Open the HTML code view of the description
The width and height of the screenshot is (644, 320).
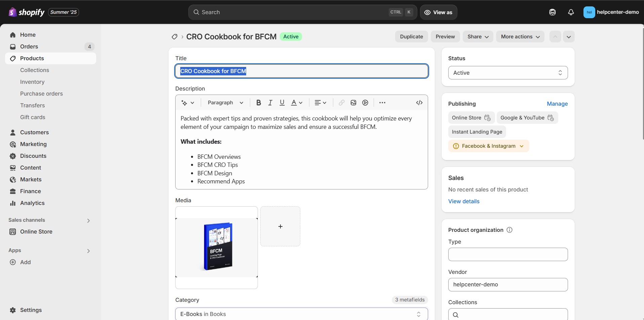click(x=419, y=103)
